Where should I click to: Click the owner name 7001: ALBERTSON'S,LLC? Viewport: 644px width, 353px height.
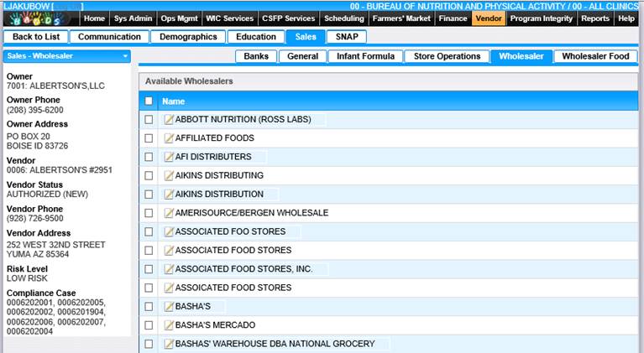tap(55, 86)
